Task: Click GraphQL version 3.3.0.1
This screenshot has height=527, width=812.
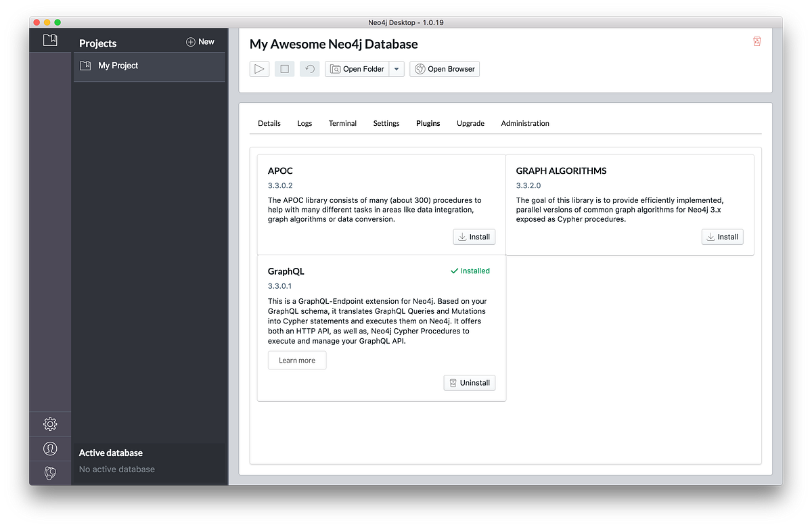Action: pyautogui.click(x=279, y=286)
